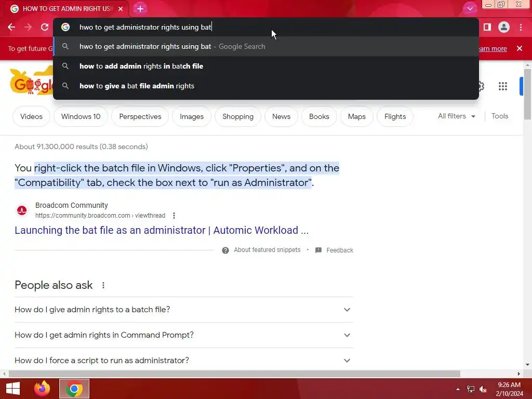
Task: Close the HOW TO GET ADMIN RIGHT tab
Action: pyautogui.click(x=121, y=9)
